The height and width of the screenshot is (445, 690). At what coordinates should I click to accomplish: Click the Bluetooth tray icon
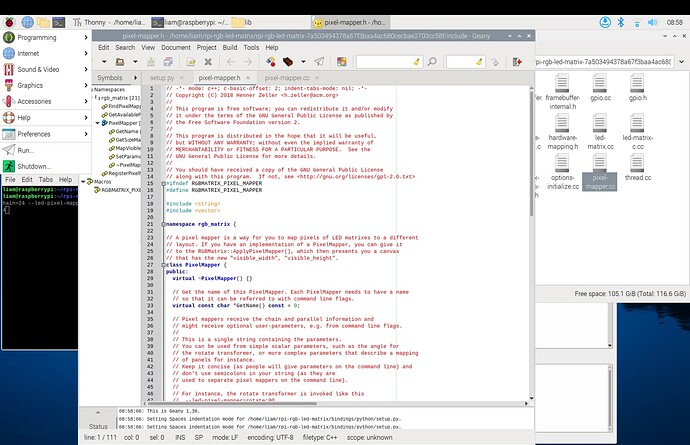click(620, 22)
